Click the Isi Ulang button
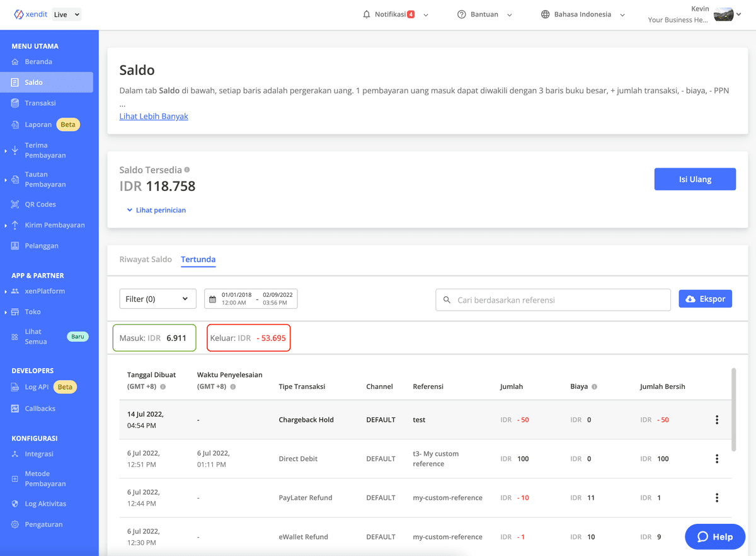 point(695,179)
